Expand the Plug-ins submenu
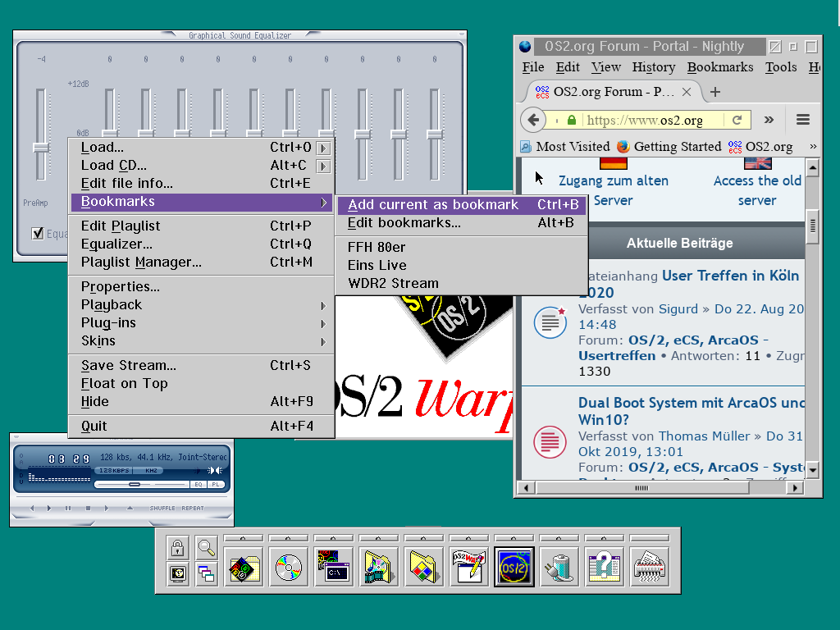Image resolution: width=840 pixels, height=630 pixels. pos(202,323)
